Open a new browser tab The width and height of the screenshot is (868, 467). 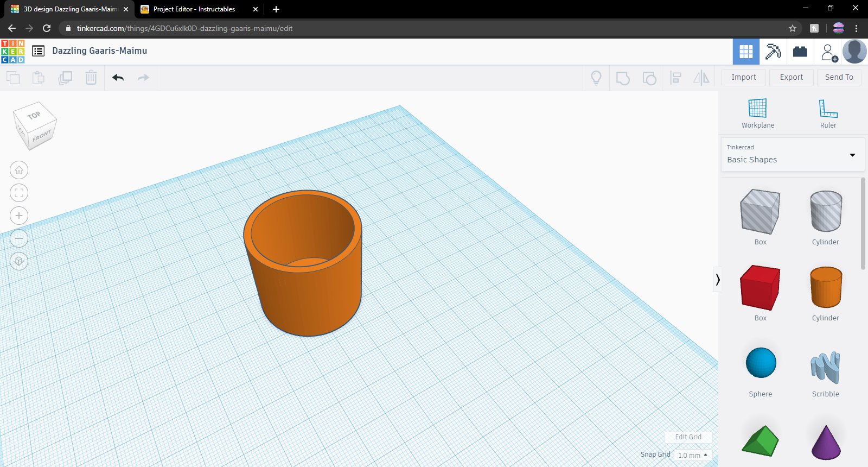[x=276, y=9]
